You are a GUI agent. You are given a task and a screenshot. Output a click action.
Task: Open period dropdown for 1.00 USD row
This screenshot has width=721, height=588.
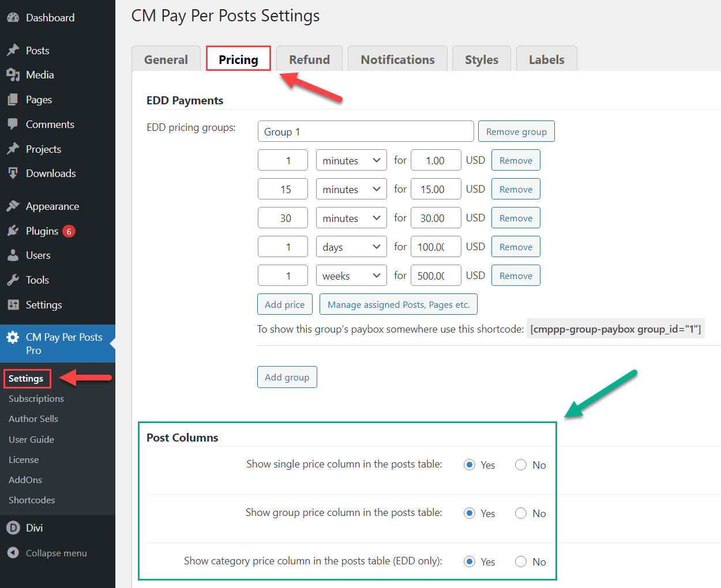351,160
